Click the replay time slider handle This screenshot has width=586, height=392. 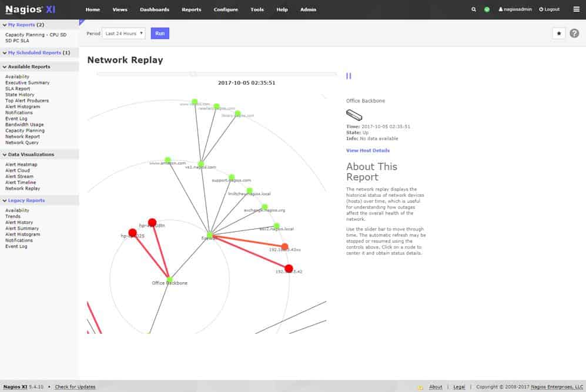pyautogui.click(x=193, y=73)
